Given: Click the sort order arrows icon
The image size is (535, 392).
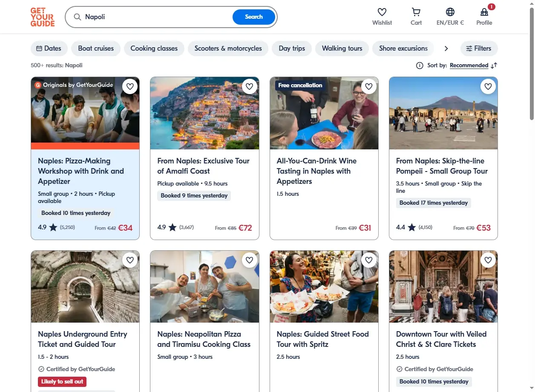Looking at the screenshot, I should [494, 65].
